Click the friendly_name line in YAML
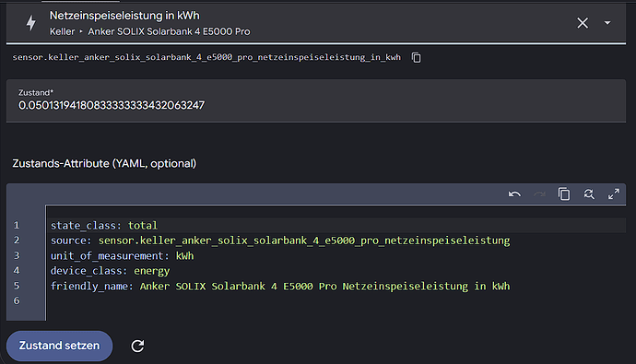 [280, 287]
